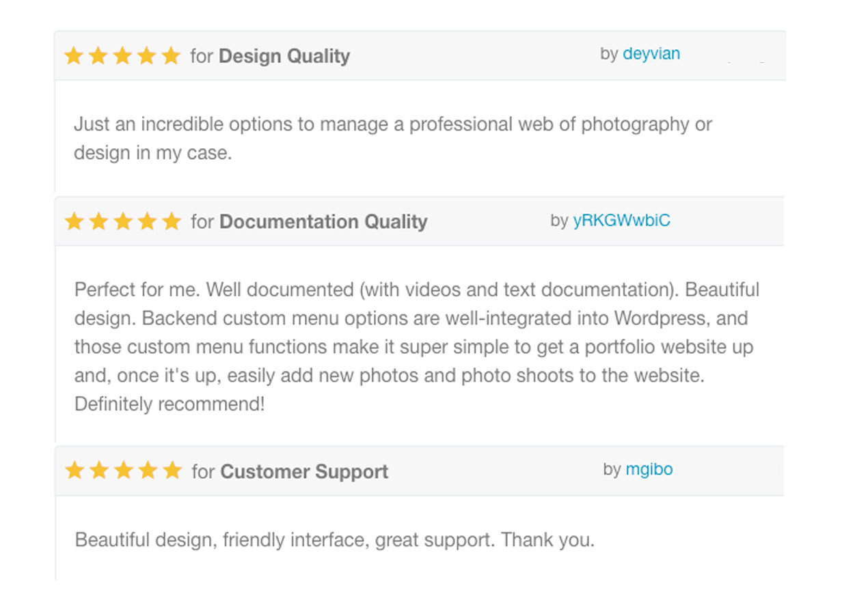Image resolution: width=842 pixels, height=616 pixels.
Task: Click the 'Definitely recommend!' line
Action: tap(169, 404)
